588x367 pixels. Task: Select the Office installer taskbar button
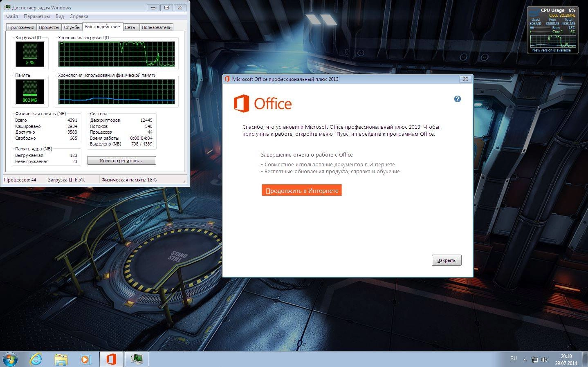[x=111, y=359]
